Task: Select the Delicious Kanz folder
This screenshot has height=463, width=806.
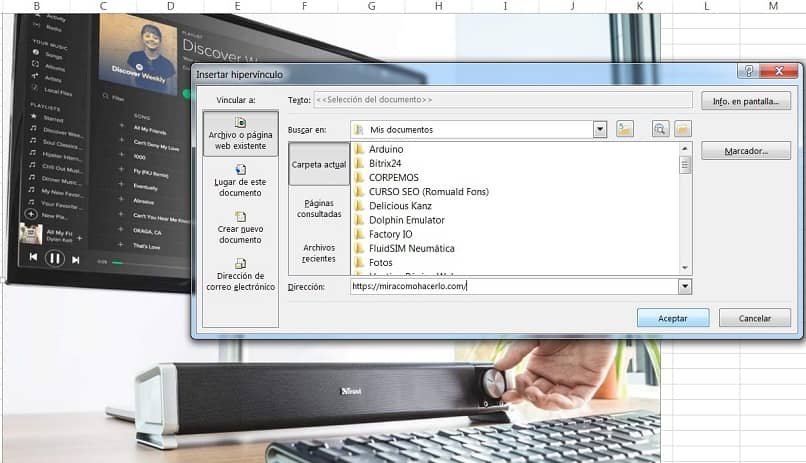Action: point(400,206)
